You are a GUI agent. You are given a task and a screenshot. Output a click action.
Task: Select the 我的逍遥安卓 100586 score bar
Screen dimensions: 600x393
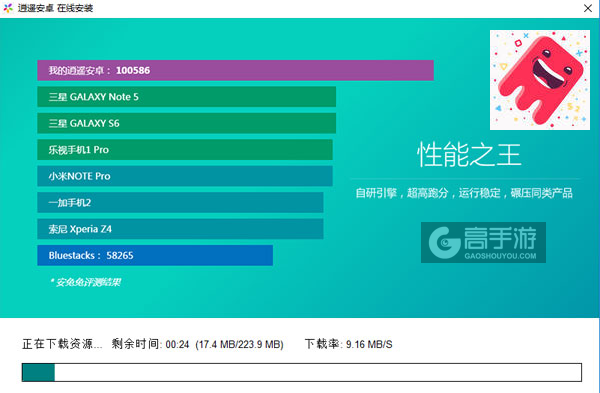tap(235, 70)
